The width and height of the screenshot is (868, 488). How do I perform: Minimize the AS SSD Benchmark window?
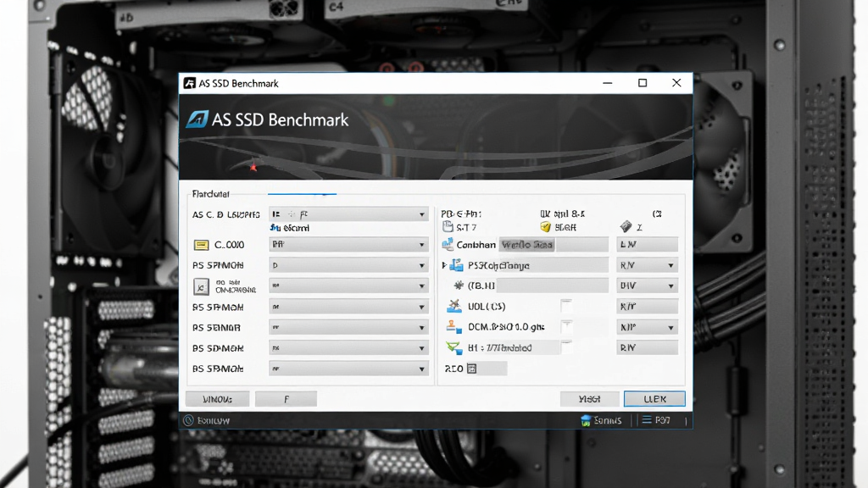coord(608,83)
